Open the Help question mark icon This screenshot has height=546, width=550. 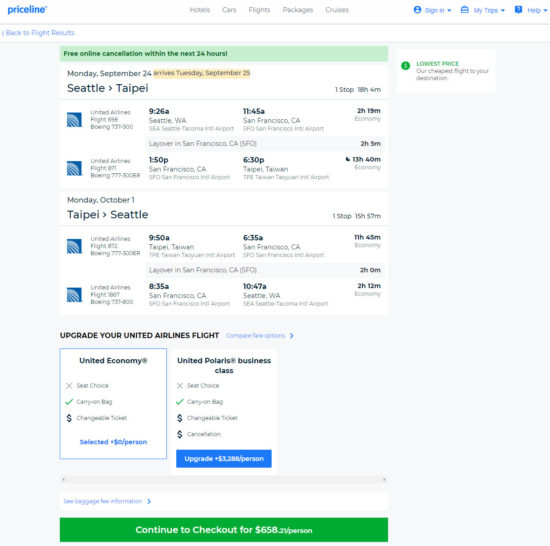518,10
